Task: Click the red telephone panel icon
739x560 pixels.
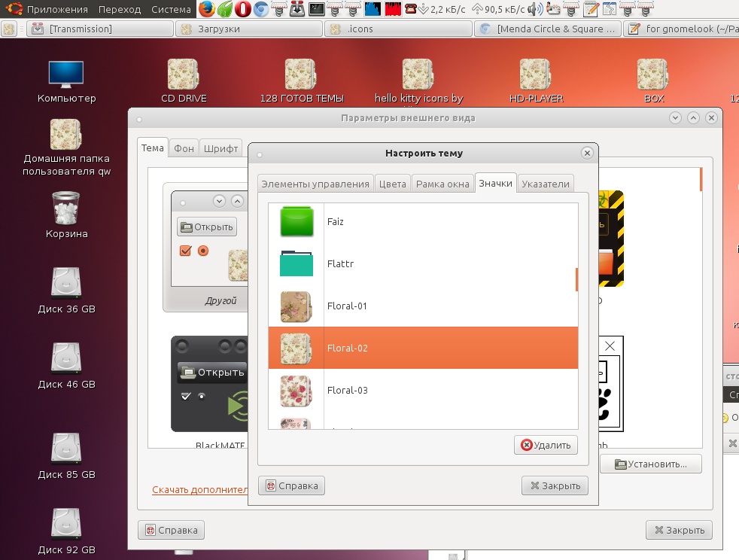Action: pyautogui.click(x=411, y=8)
